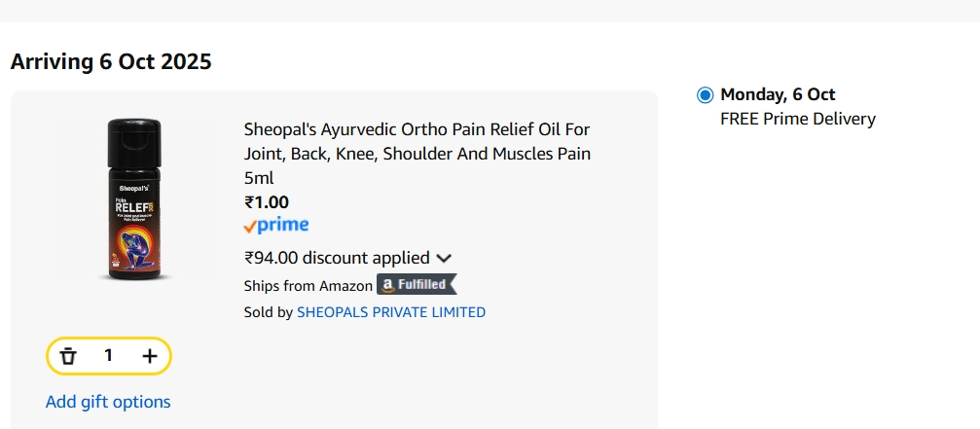
Task: Open the Sheopal's Ayurvedic Ortho Oil product title
Action: point(417,154)
